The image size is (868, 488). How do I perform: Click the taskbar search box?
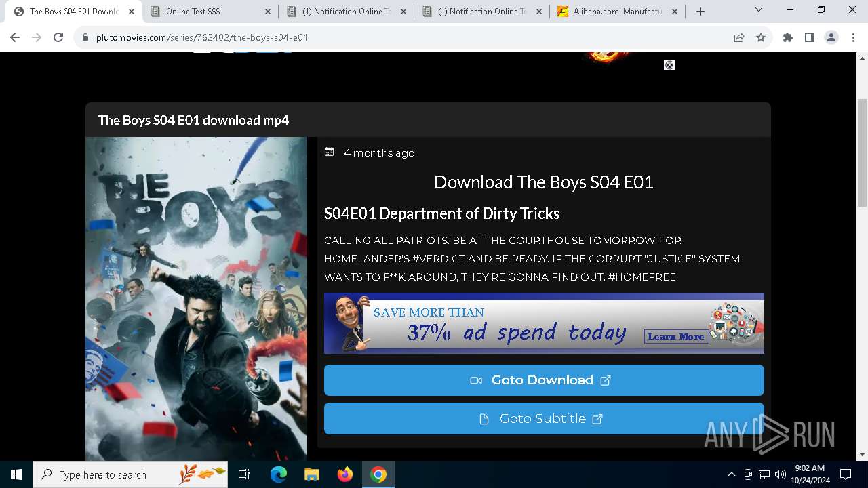(x=130, y=474)
